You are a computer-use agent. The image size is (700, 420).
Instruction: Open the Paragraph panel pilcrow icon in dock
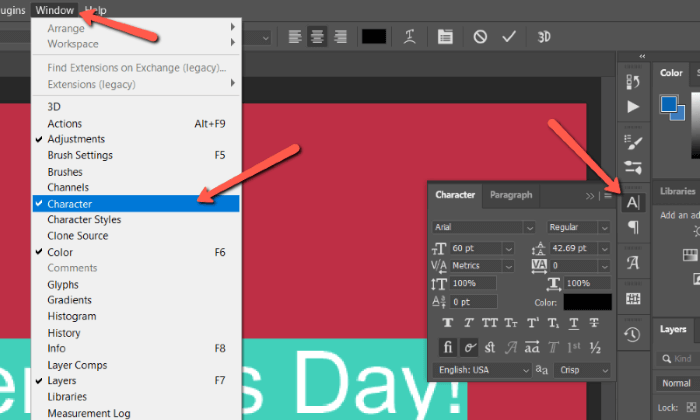pyautogui.click(x=632, y=228)
